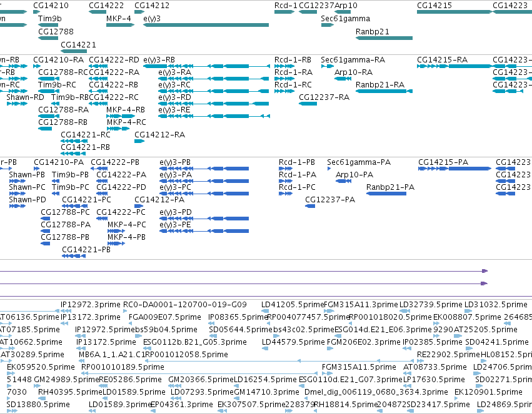Select the CG12788 gene label
The image size is (532, 414).
point(56,31)
